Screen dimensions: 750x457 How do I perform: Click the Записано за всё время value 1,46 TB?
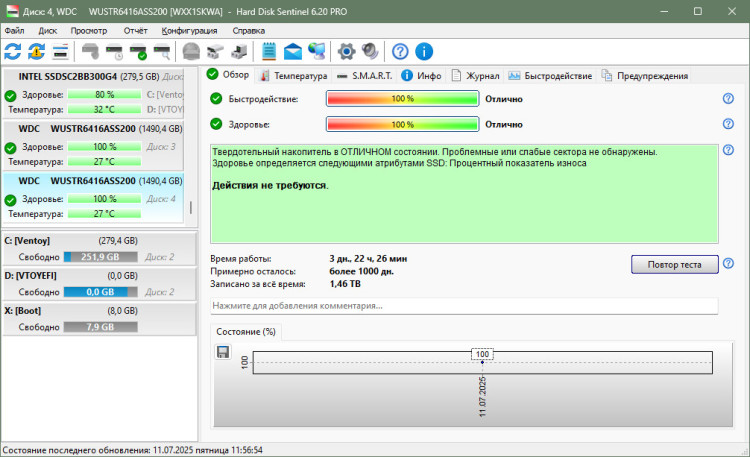[345, 284]
